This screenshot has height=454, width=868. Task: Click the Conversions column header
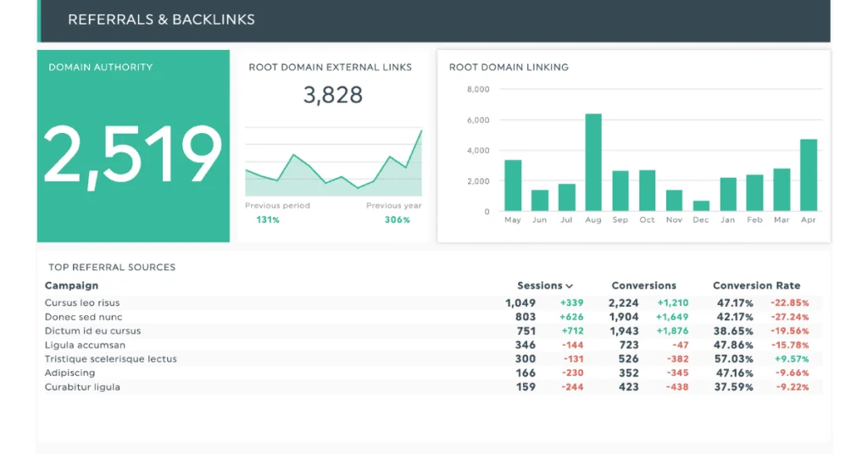643,286
